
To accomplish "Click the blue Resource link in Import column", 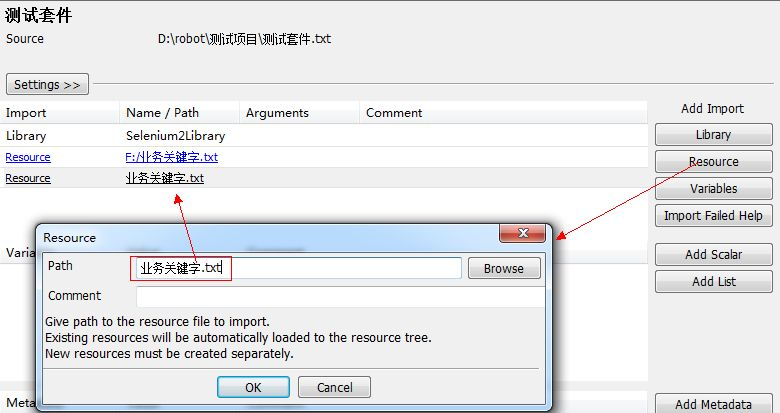I will [x=28, y=157].
